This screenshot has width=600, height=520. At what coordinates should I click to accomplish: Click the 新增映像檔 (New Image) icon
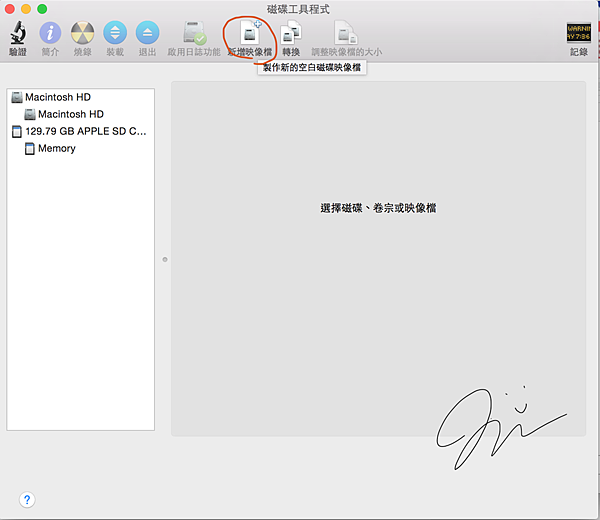click(250, 33)
